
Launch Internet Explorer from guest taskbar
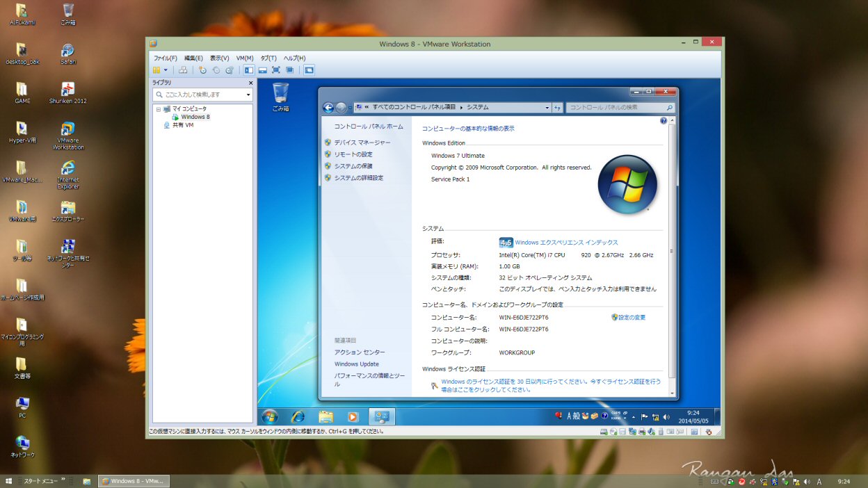click(298, 416)
